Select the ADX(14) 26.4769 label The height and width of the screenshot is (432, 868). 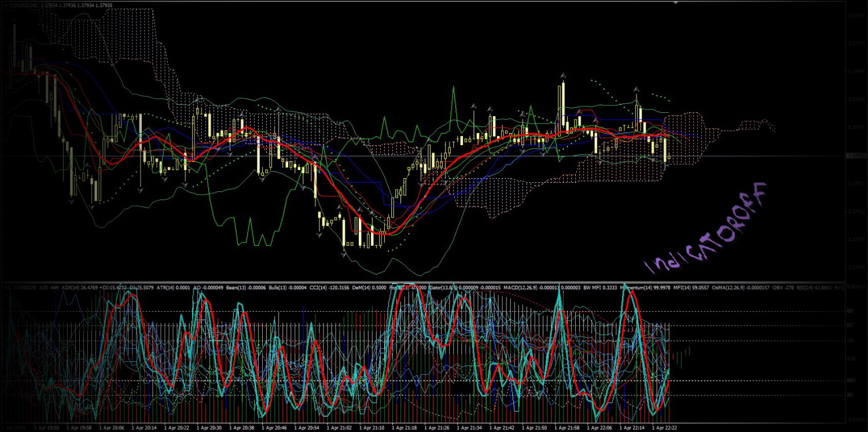click(80, 287)
